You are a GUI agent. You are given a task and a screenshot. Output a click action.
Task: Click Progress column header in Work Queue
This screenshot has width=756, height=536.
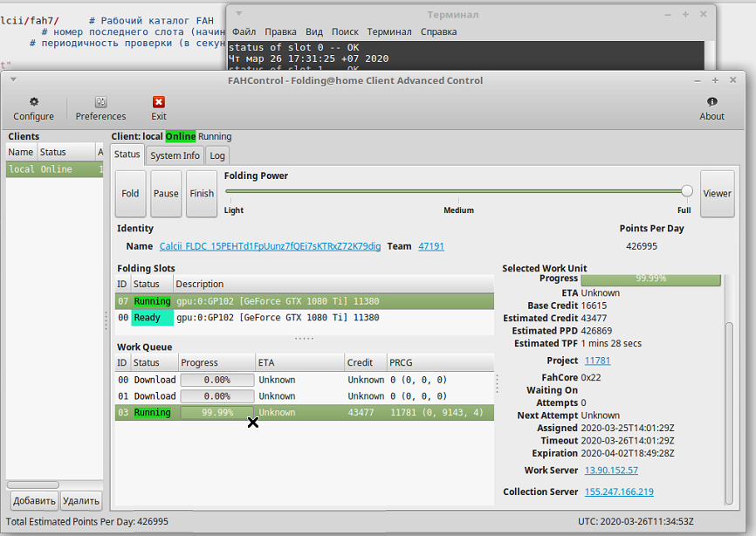216,362
